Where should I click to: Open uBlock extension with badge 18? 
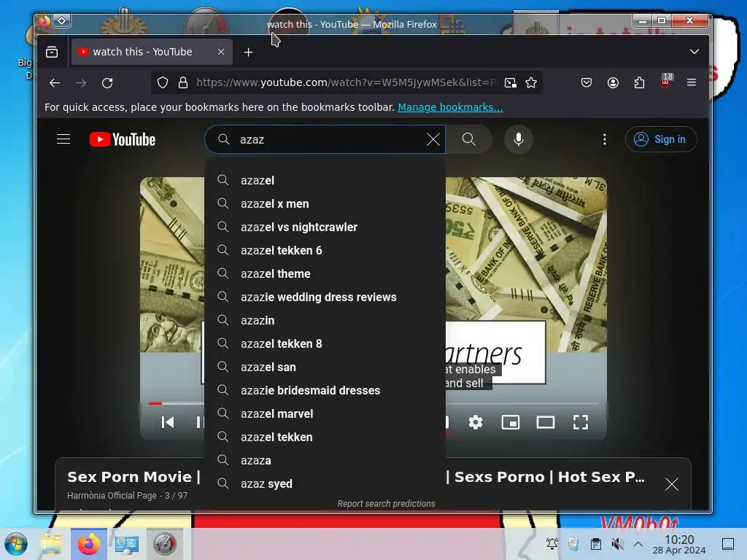click(x=666, y=82)
